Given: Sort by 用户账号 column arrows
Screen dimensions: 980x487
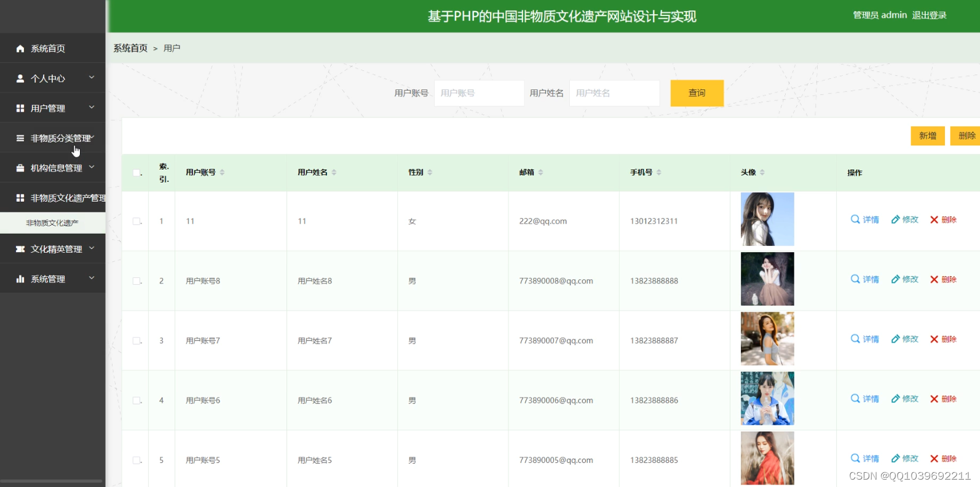Looking at the screenshot, I should (222, 172).
